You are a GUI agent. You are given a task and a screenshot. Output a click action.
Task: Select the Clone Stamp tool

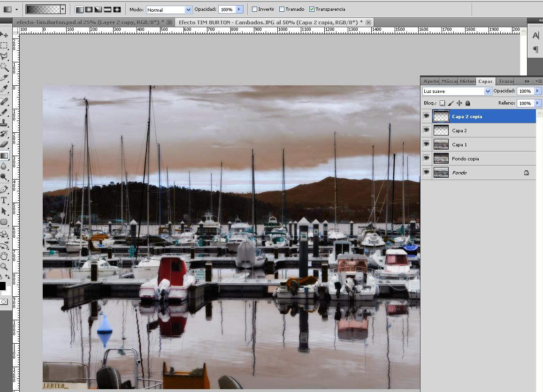click(x=4, y=123)
